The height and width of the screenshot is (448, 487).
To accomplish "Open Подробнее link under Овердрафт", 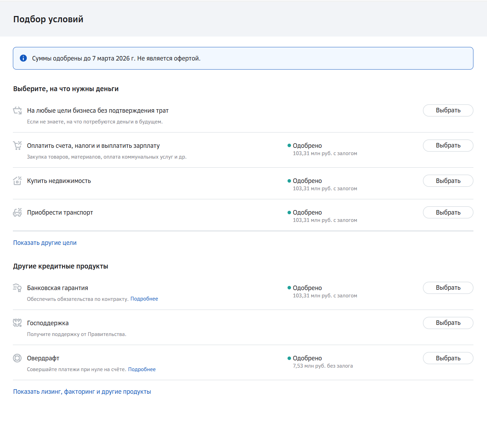I will click(142, 369).
